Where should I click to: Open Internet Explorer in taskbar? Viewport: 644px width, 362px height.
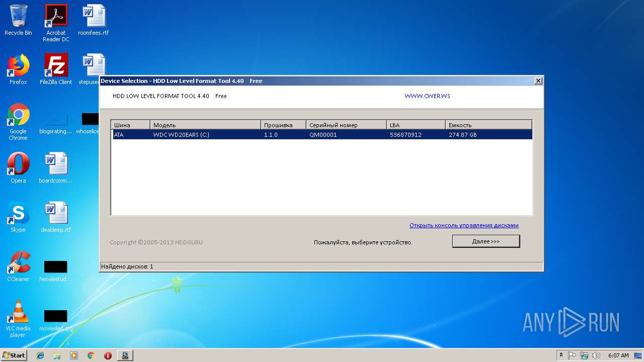pos(40,355)
